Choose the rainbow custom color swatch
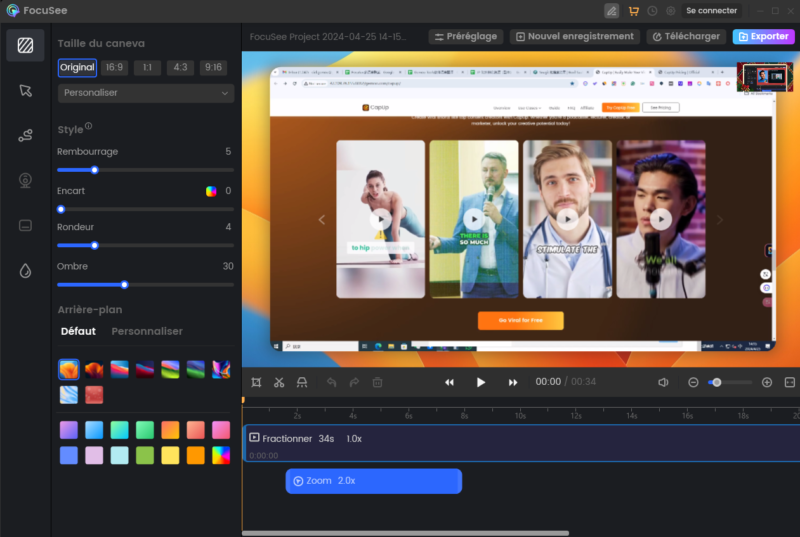 pyautogui.click(x=221, y=455)
